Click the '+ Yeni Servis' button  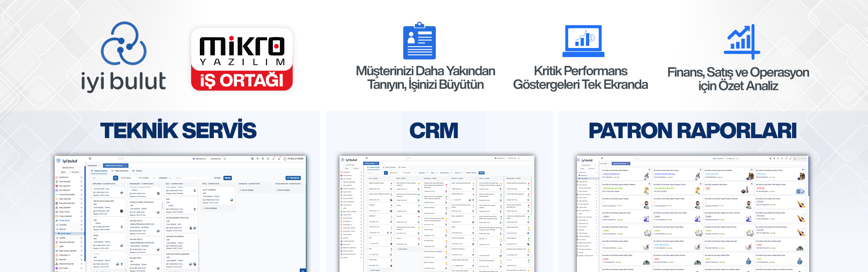(293, 178)
